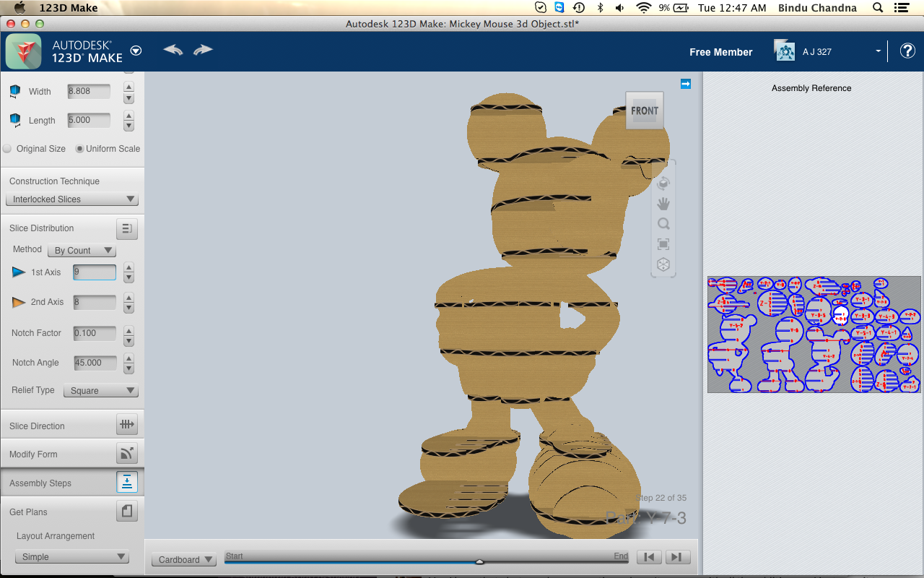Click the battery status indicator
This screenshot has height=578, width=924.
pos(674,8)
